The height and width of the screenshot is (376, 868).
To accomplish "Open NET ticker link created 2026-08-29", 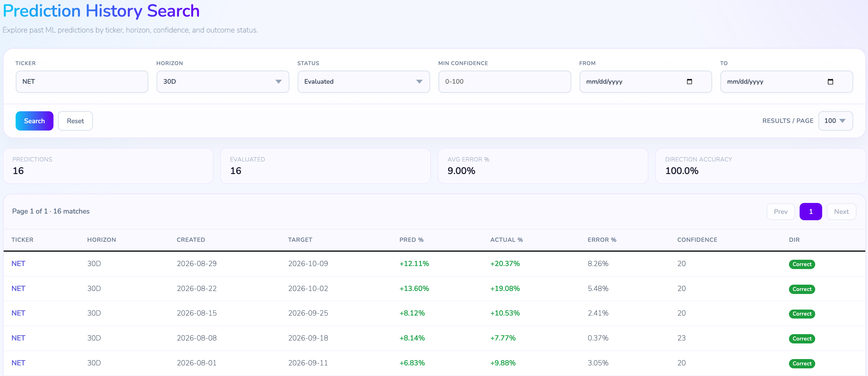I will [18, 264].
